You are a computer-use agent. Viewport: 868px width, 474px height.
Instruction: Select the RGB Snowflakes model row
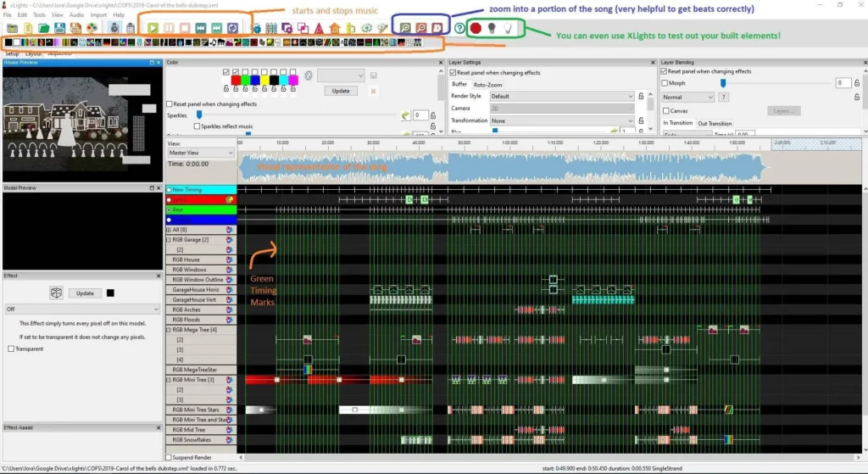pos(200,440)
